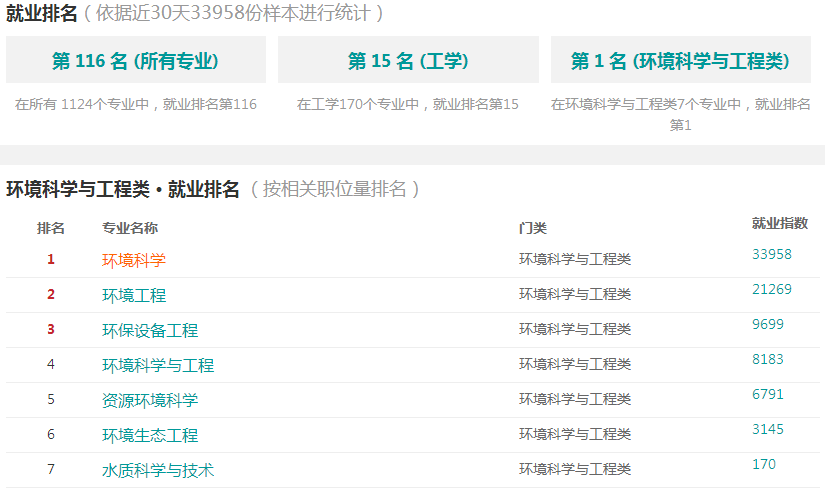Open the 第 116 名 (所有专业) ranking box
The width and height of the screenshot is (825, 492).
tap(136, 59)
